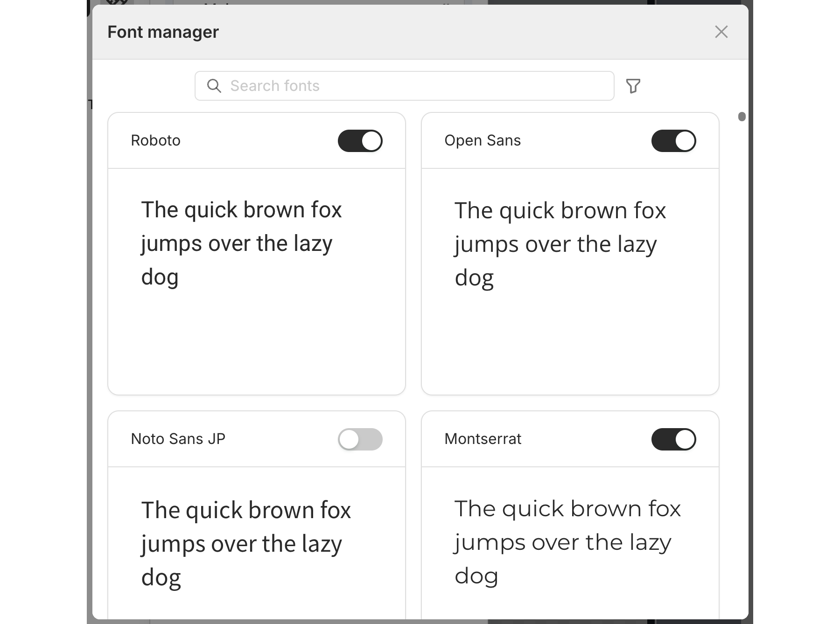Viewport: 840px width, 624px height.
Task: Switch off the Montserrat font toggle
Action: point(674,439)
